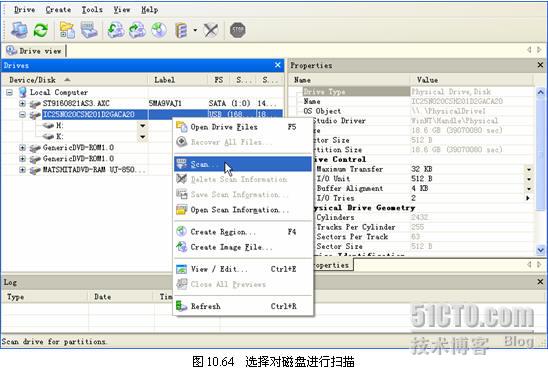Choose Refresh in the context menu

[243, 306]
